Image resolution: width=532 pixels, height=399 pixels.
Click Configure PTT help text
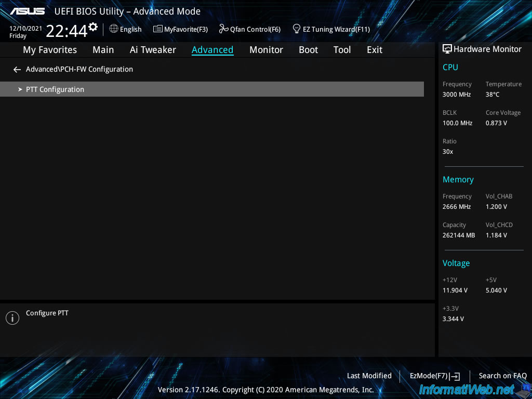pyautogui.click(x=47, y=313)
